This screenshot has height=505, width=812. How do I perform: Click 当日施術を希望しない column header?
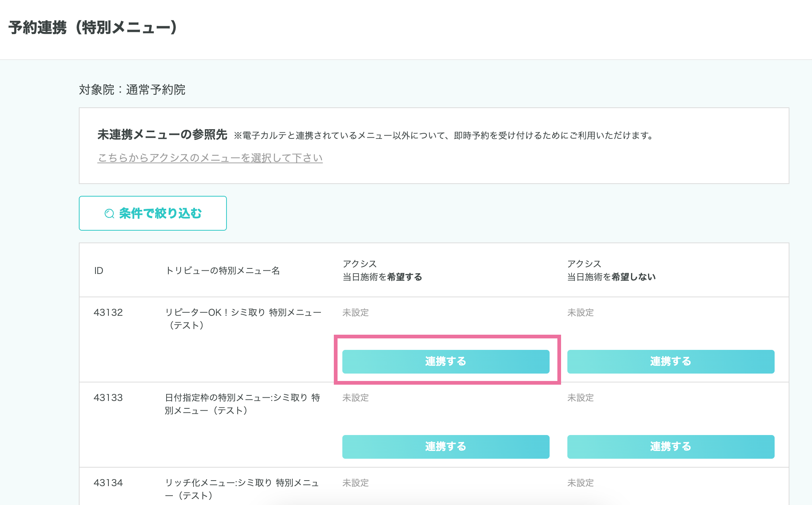coord(611,271)
